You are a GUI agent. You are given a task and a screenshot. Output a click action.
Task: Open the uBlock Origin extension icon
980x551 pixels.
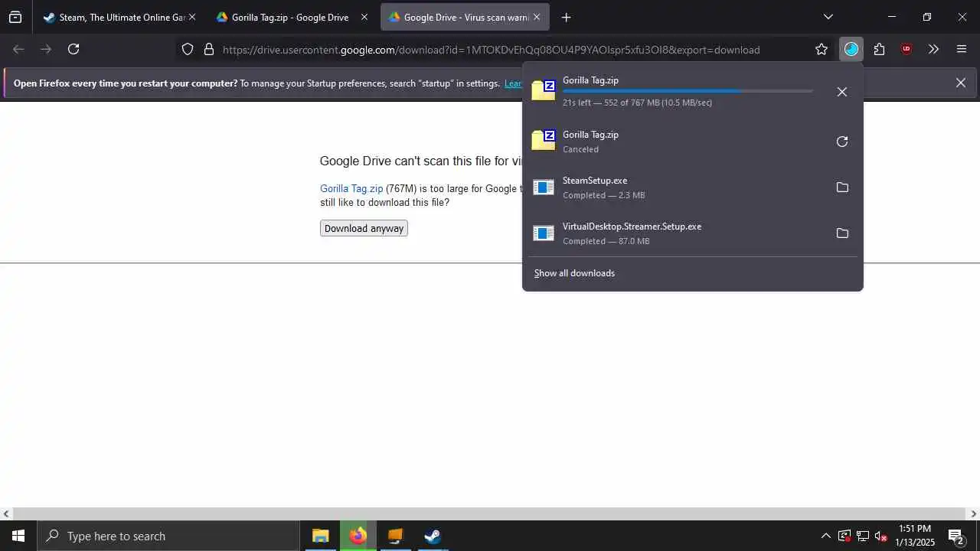[x=906, y=49]
